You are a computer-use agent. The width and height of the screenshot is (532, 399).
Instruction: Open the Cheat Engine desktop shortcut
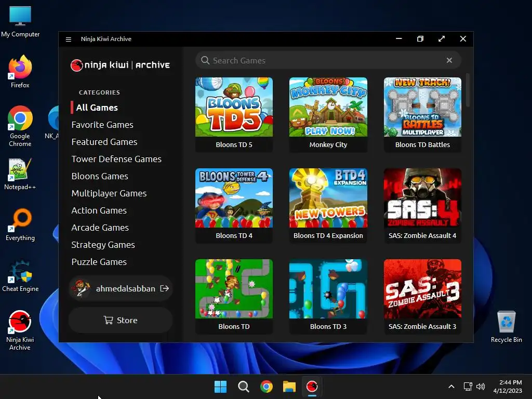(20, 276)
